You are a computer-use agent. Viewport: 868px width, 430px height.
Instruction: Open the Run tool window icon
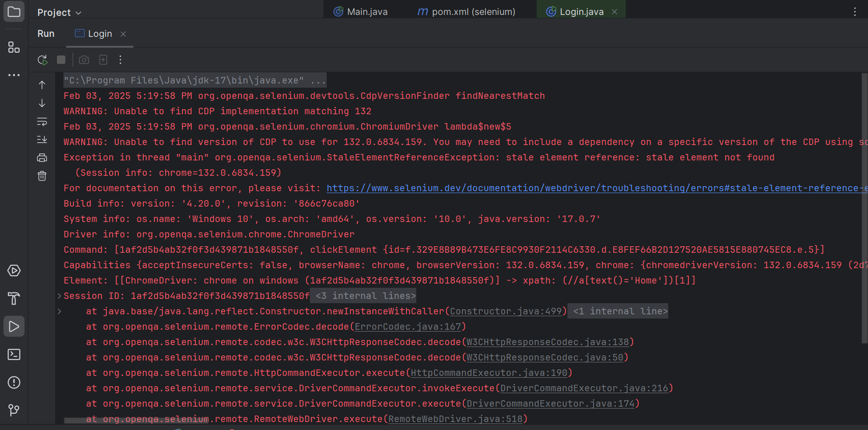(14, 326)
